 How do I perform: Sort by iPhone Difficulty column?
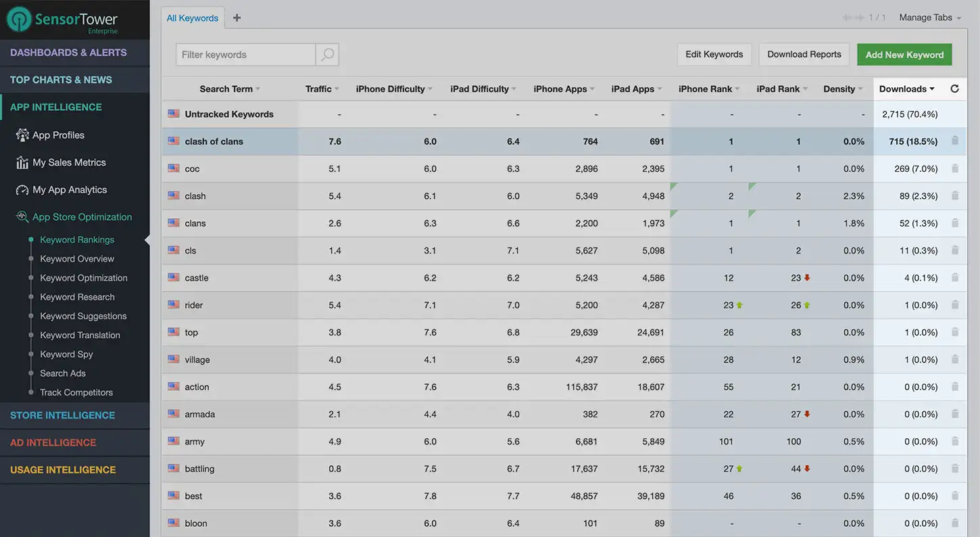[394, 89]
